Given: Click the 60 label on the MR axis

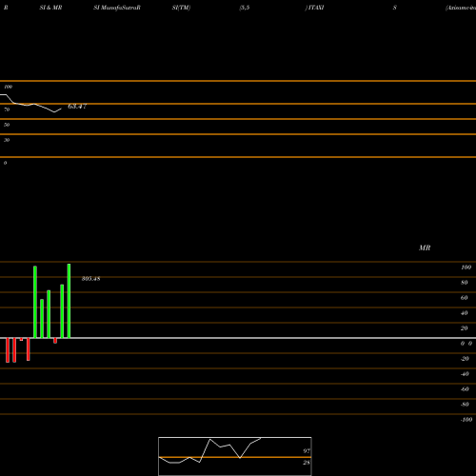Looking at the screenshot, I should point(465,298).
